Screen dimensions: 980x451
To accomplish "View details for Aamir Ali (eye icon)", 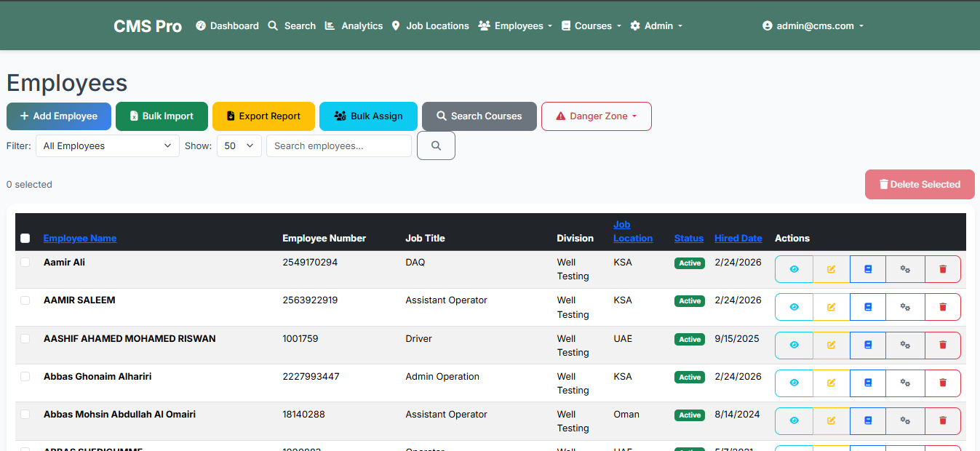I will tap(794, 269).
